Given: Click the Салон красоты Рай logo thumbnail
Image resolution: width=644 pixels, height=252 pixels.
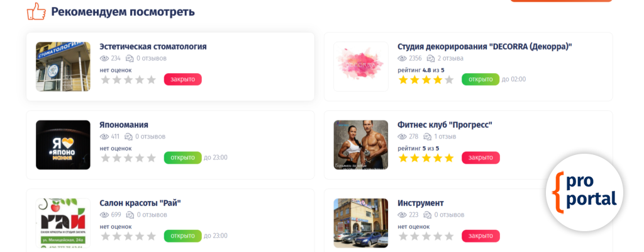Looking at the screenshot, I should (63, 223).
